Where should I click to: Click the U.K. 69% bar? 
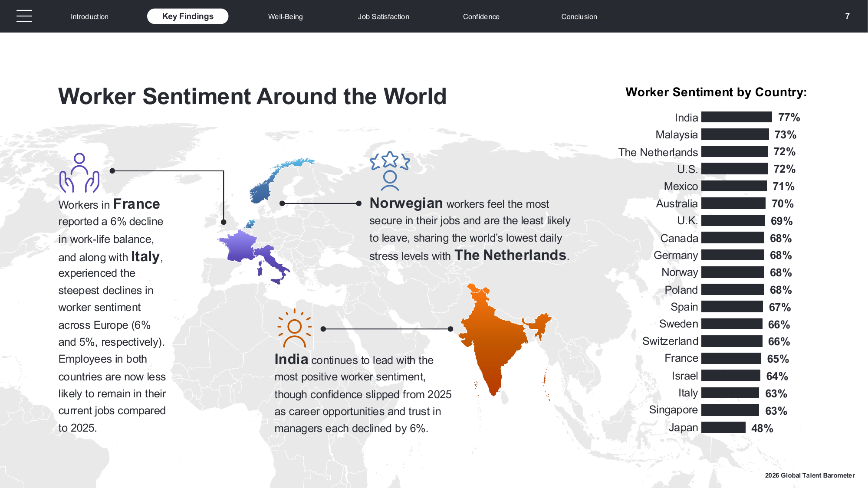point(733,220)
